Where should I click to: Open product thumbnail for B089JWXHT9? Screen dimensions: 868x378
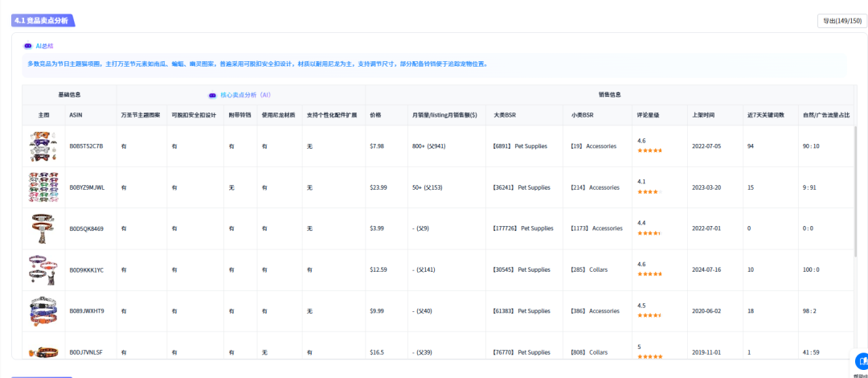click(x=43, y=310)
